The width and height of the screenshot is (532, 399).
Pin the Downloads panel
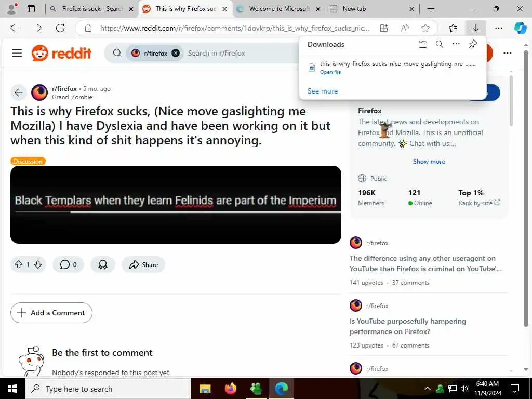473,44
